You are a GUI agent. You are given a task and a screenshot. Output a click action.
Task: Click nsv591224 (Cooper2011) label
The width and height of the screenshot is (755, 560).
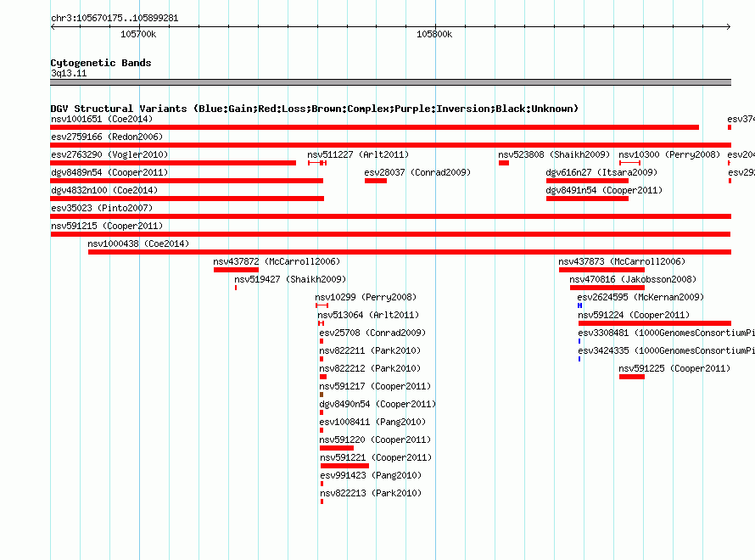click(x=634, y=315)
